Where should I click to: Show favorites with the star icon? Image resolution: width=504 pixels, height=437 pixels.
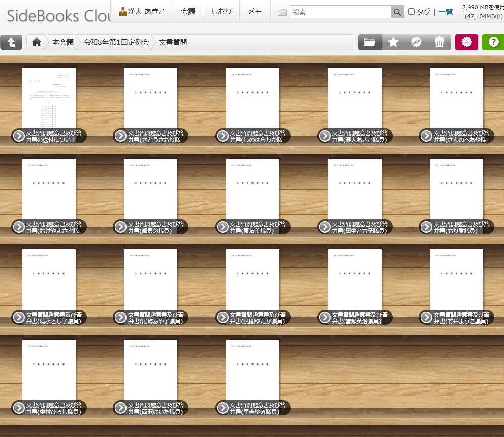tap(393, 42)
